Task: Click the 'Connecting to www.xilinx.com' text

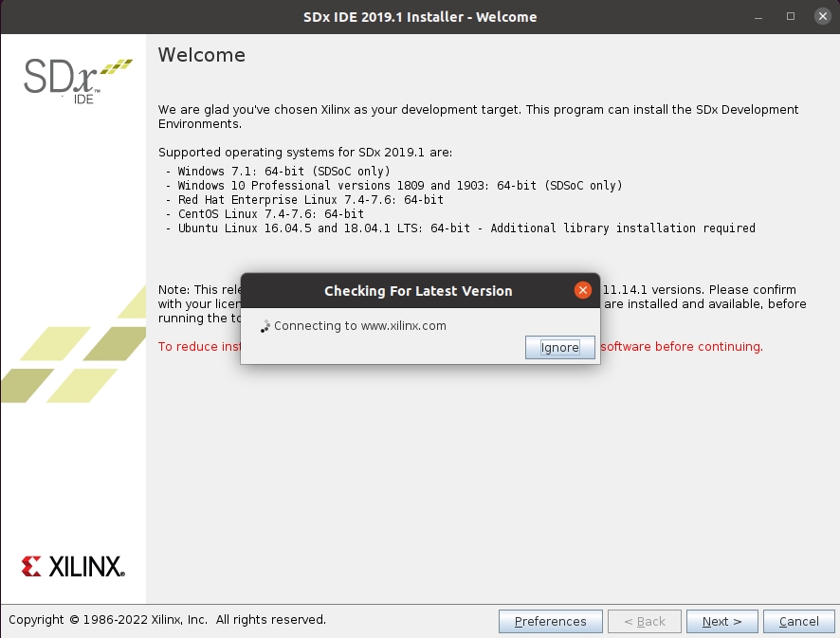Action: (359, 326)
